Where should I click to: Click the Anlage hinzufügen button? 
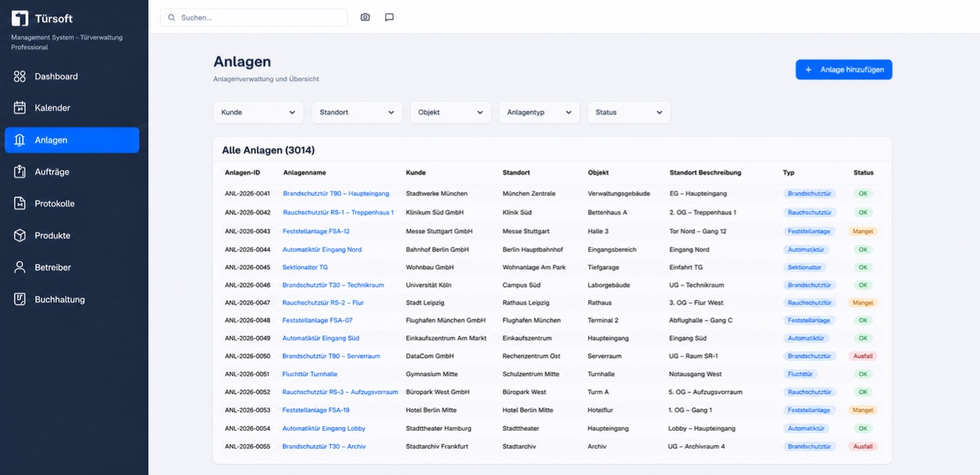pyautogui.click(x=844, y=70)
